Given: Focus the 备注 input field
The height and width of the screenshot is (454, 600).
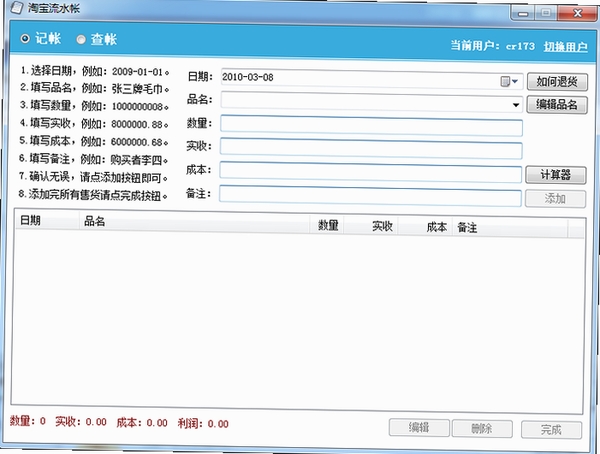Looking at the screenshot, I should pyautogui.click(x=370, y=196).
